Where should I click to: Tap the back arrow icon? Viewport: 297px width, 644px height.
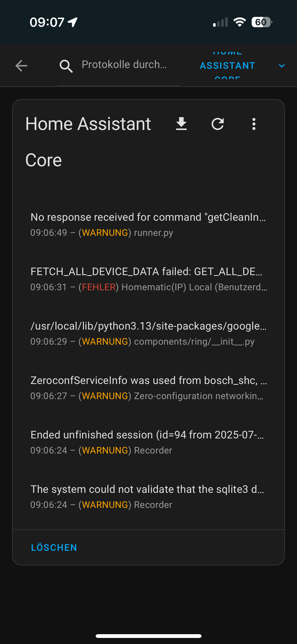[21, 66]
